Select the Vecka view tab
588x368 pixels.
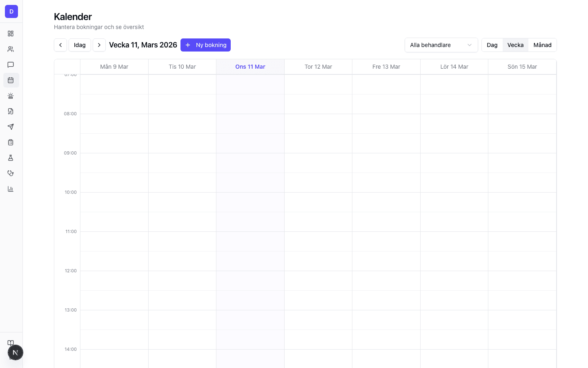tap(515, 45)
